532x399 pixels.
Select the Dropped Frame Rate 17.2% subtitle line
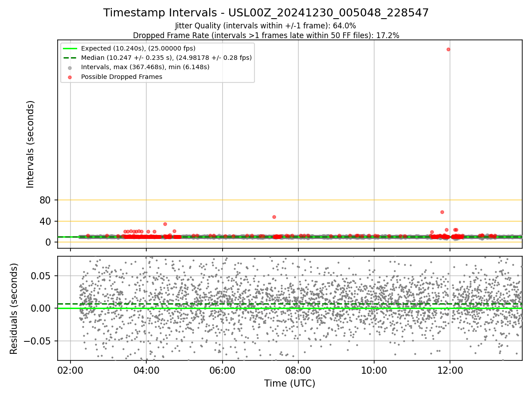coord(266,35)
